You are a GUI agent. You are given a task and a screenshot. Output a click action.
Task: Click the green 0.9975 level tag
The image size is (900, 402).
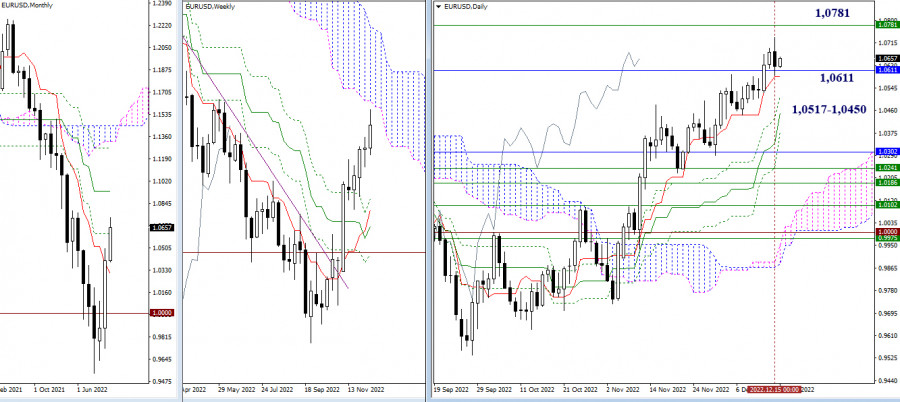[x=887, y=238]
